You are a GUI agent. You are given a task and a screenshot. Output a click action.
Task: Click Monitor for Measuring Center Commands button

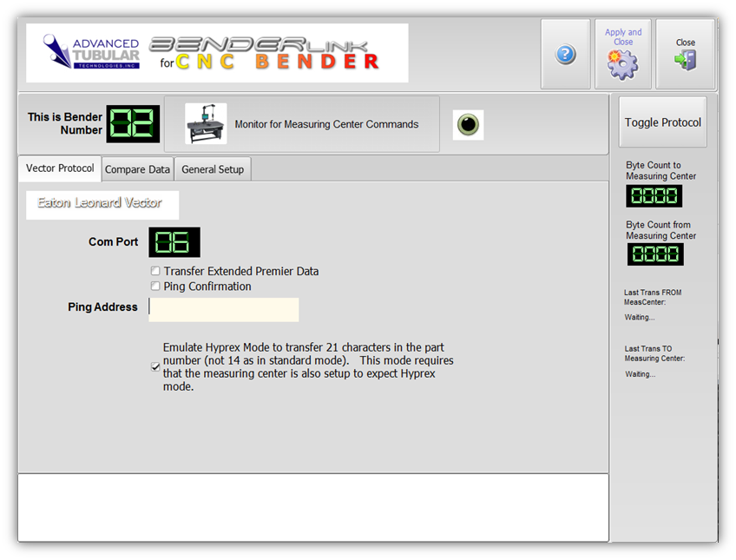[325, 124]
